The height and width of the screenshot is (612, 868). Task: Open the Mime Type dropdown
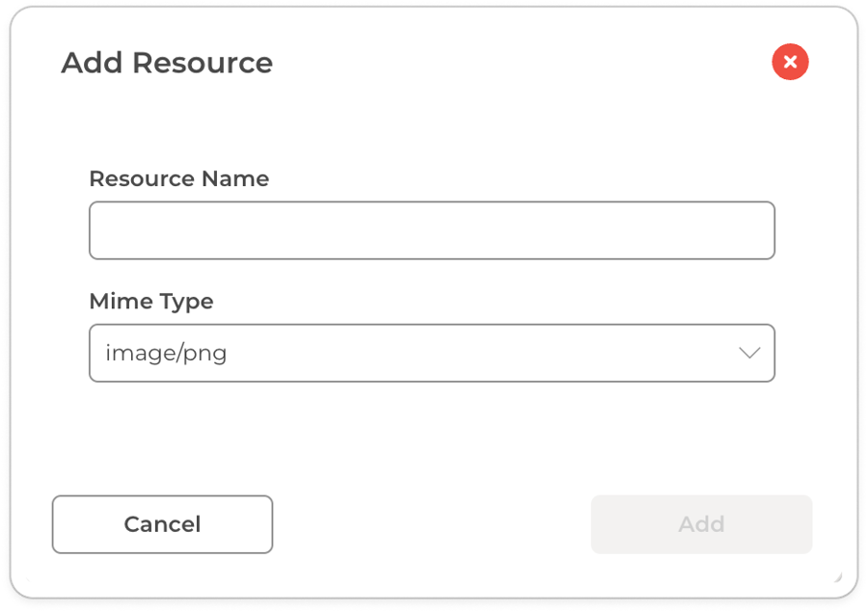(431, 353)
